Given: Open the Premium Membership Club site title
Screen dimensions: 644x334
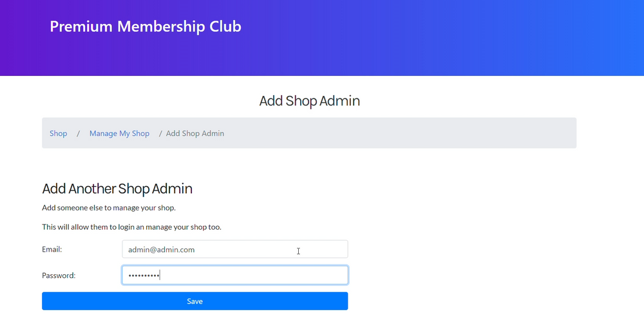Looking at the screenshot, I should [146, 26].
